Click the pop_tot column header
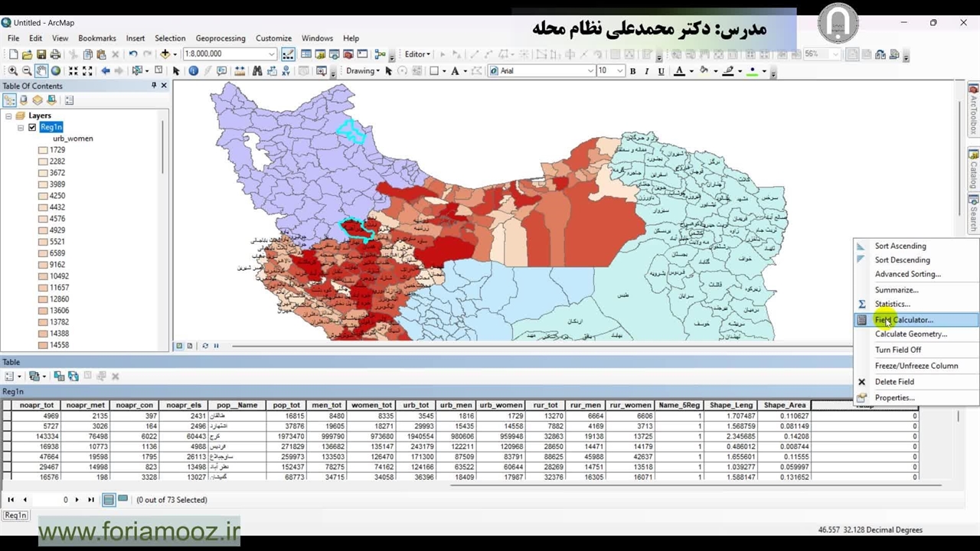The width and height of the screenshot is (980, 551). (x=286, y=406)
